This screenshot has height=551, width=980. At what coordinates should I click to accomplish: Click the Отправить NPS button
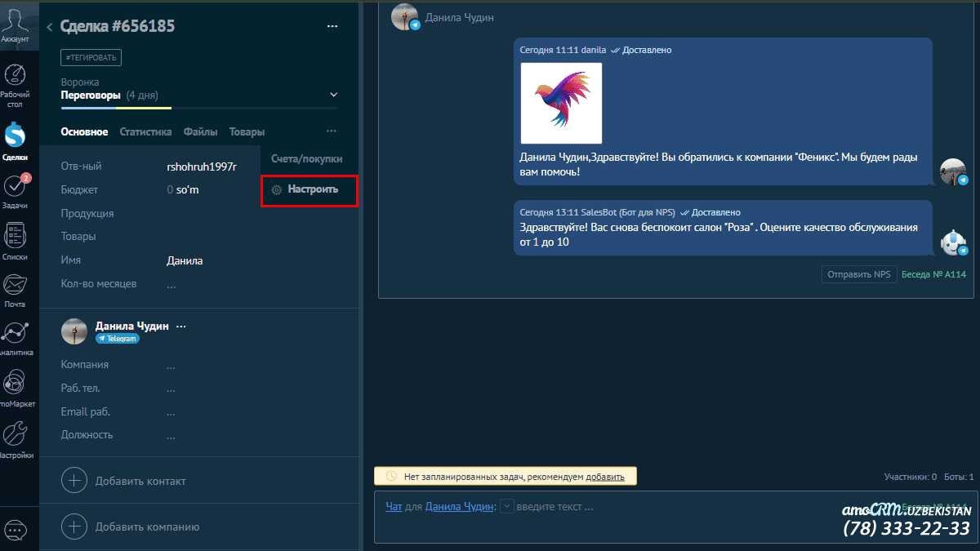[x=859, y=274]
